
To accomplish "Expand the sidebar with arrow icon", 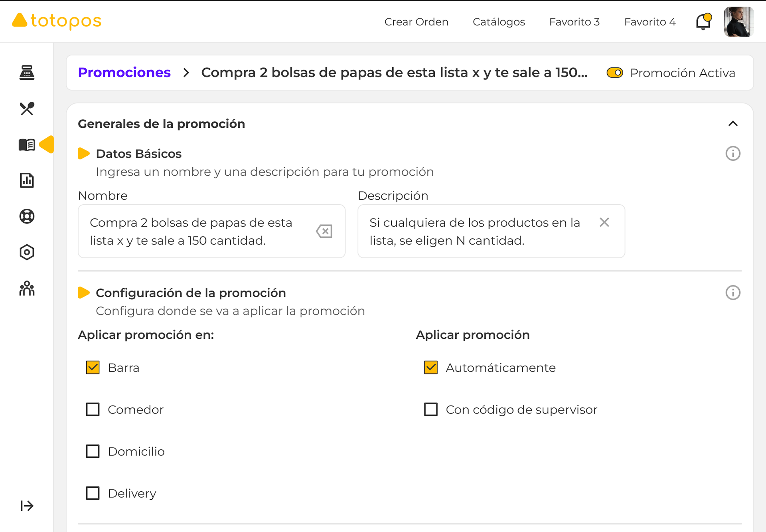I will click(x=27, y=506).
